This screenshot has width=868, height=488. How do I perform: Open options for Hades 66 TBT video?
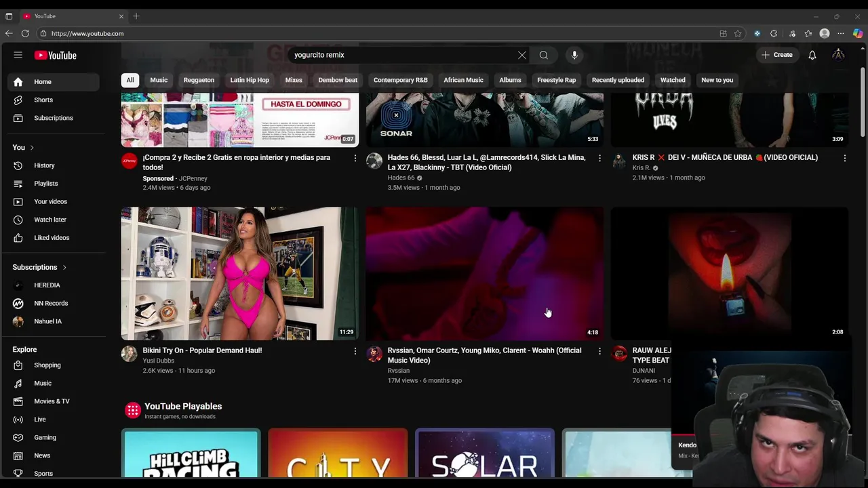pos(599,158)
